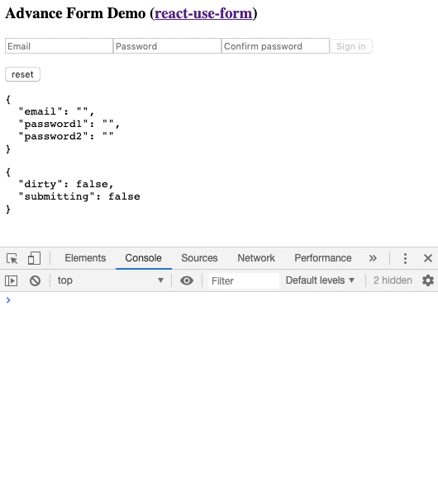Screen dimensions: 438x480
Task: Click the "submitting": false text
Action: [x=79, y=196]
